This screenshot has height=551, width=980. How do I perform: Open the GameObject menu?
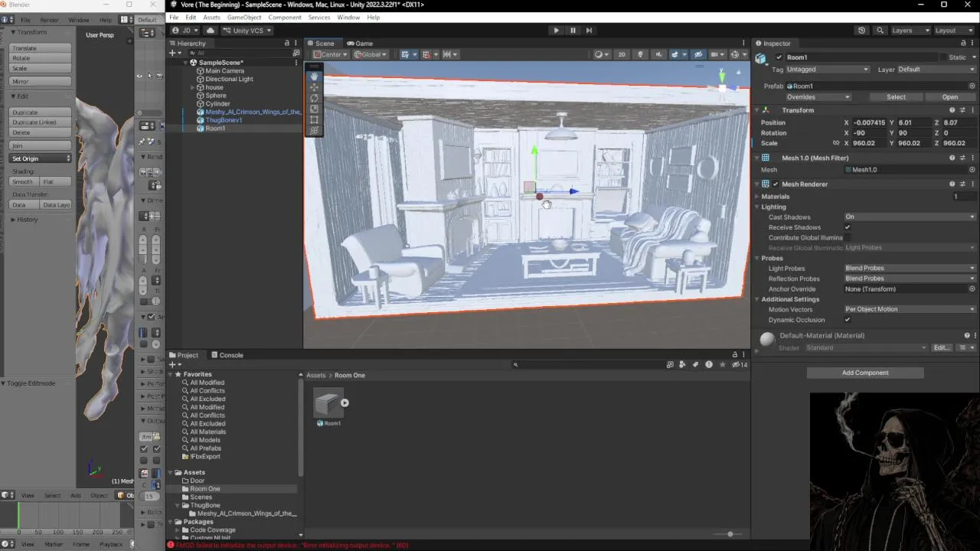pyautogui.click(x=244, y=17)
